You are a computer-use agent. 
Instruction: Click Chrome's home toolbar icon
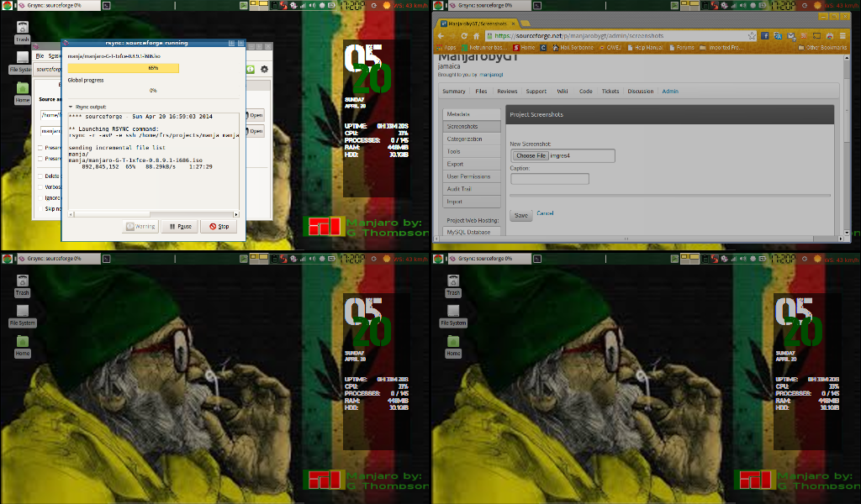pos(476,35)
